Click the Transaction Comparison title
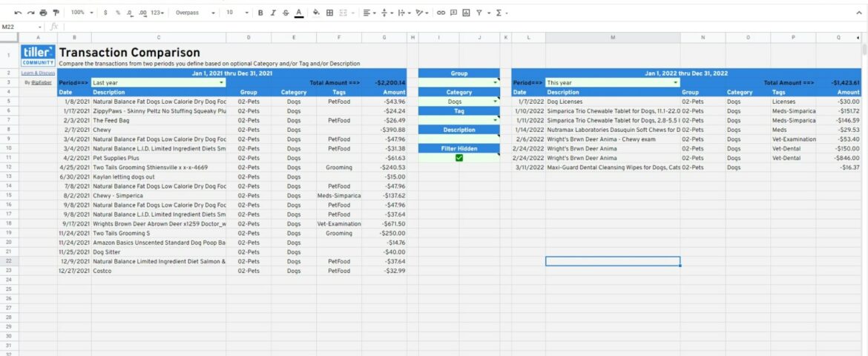 130,53
